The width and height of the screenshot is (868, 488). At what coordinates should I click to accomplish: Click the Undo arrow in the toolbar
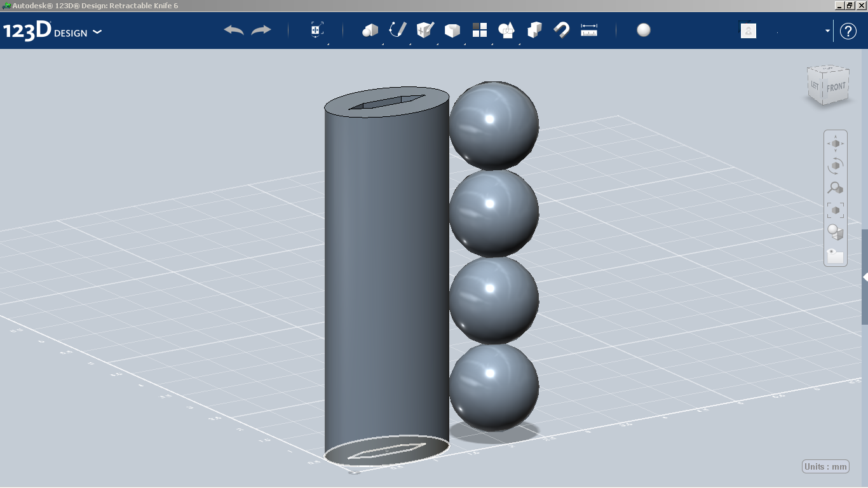(x=232, y=30)
